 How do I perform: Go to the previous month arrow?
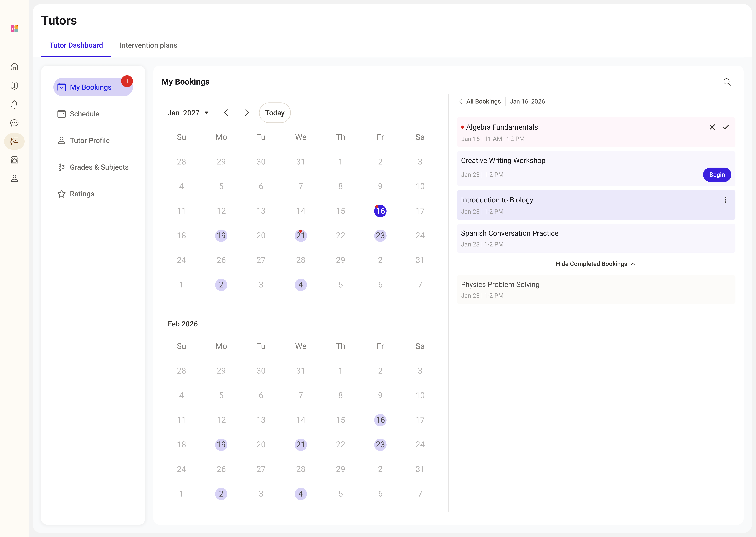(226, 113)
